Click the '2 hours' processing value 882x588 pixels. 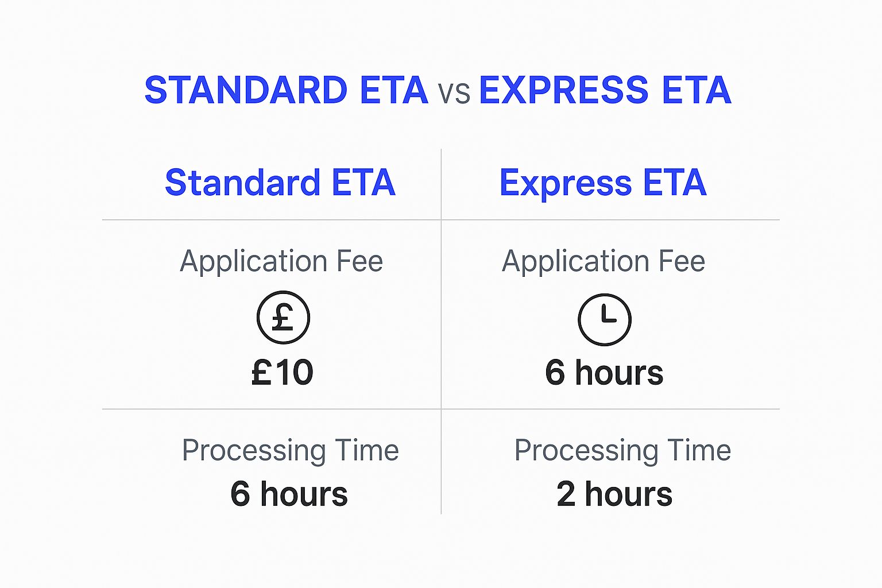614,494
